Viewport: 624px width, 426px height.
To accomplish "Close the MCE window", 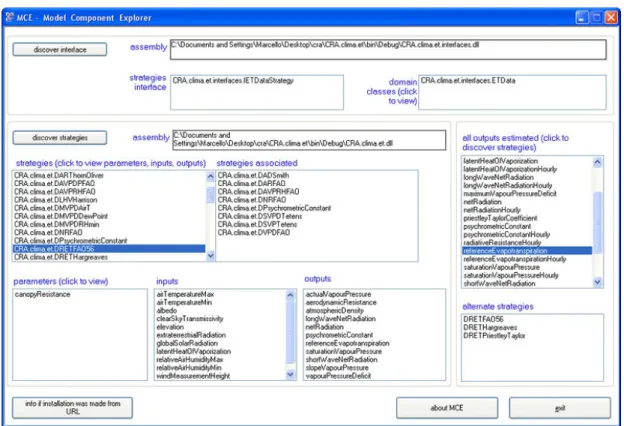I will [x=611, y=18].
